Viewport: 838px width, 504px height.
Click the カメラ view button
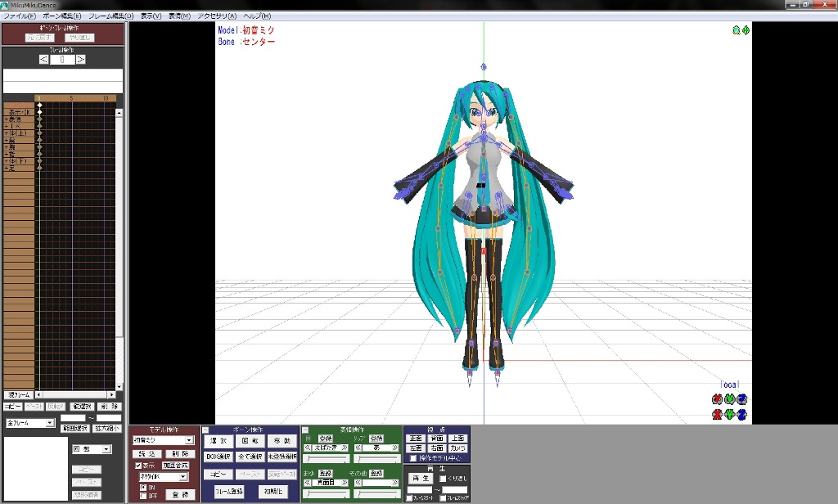[x=458, y=448]
